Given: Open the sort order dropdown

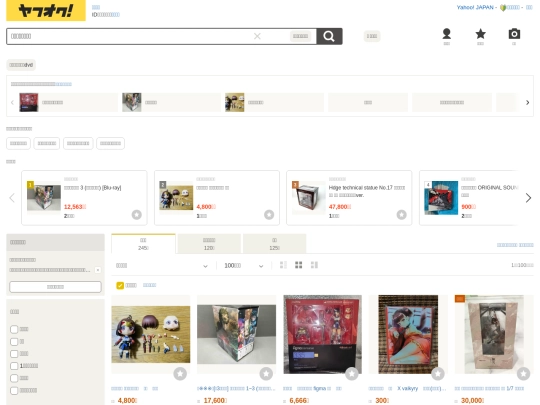Looking at the screenshot, I should click(x=162, y=266).
